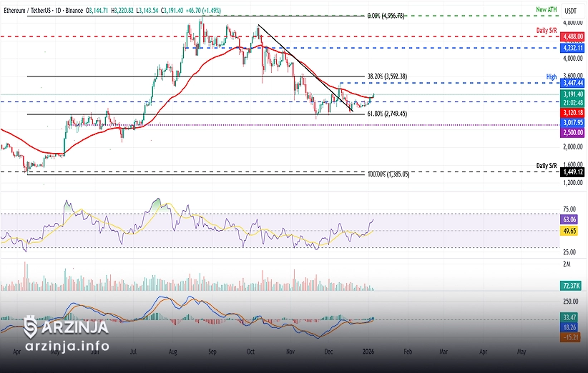Image resolution: width=588 pixels, height=373 pixels.
Task: Click the purple 2,500.00 price label
Action: click(572, 133)
